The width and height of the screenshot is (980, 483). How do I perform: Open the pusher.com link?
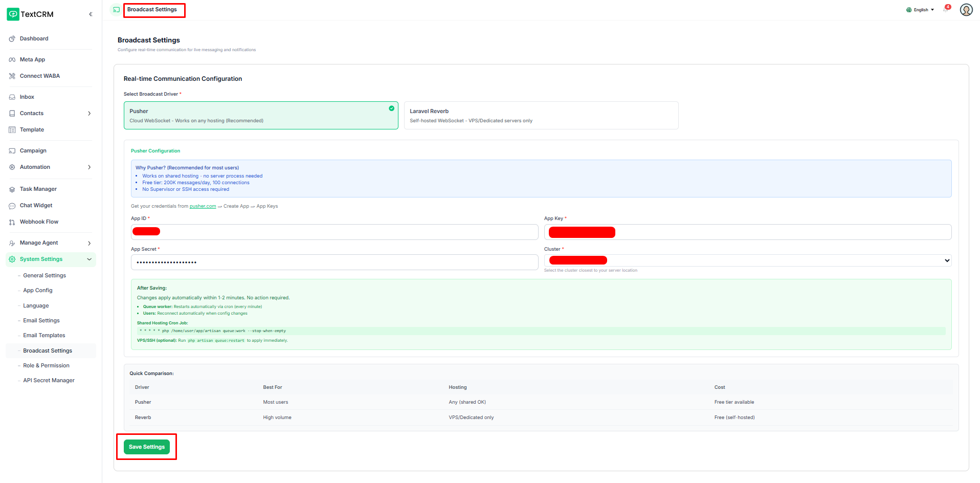tap(203, 206)
